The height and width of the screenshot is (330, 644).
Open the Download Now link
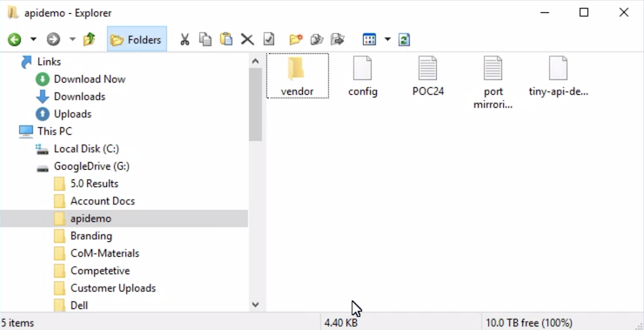pos(90,79)
